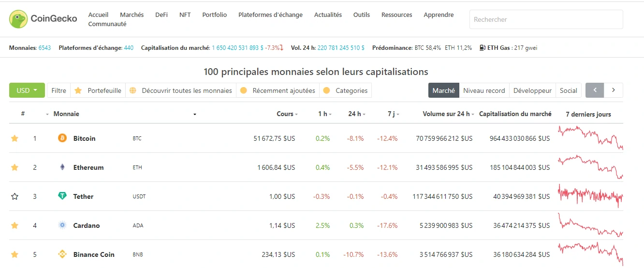Viewport: 644px width, 268px height.
Task: Click Bitcoin 7-day sparkline chart
Action: click(590, 137)
